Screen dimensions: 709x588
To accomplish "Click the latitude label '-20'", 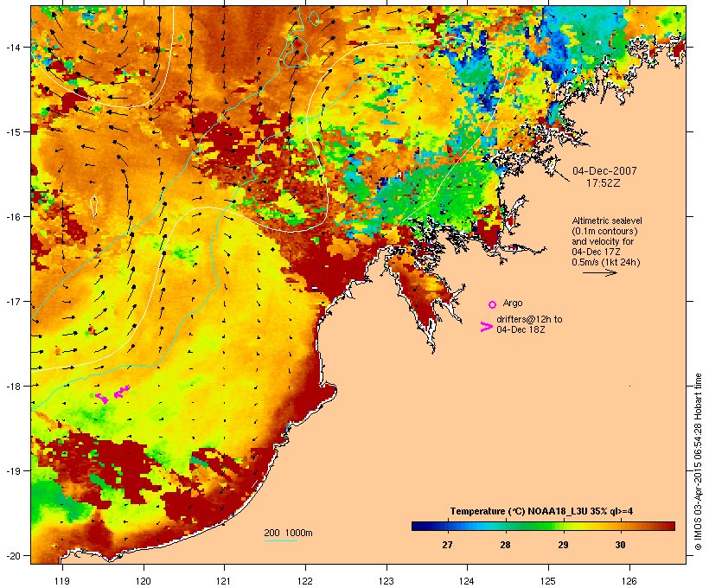I will [14, 556].
